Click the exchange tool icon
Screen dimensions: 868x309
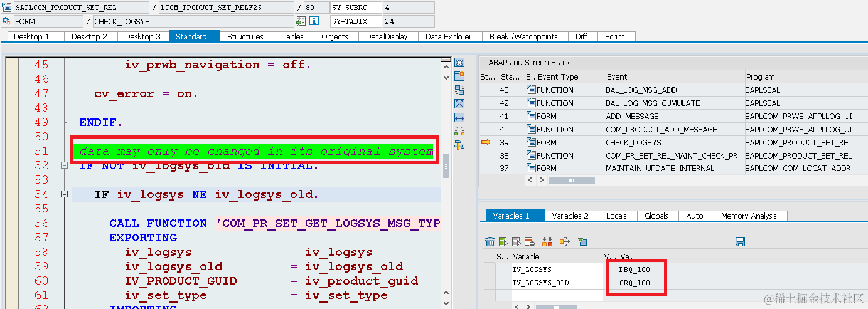459,90
